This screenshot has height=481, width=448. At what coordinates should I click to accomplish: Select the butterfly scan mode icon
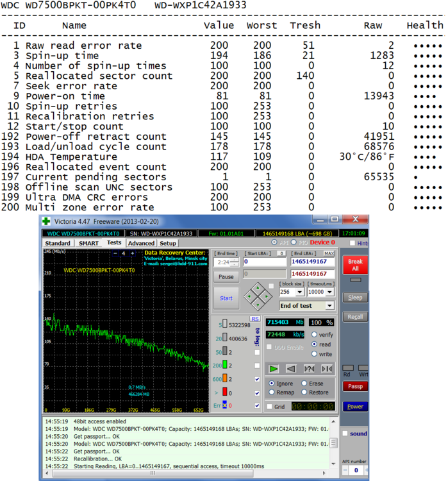point(327,369)
